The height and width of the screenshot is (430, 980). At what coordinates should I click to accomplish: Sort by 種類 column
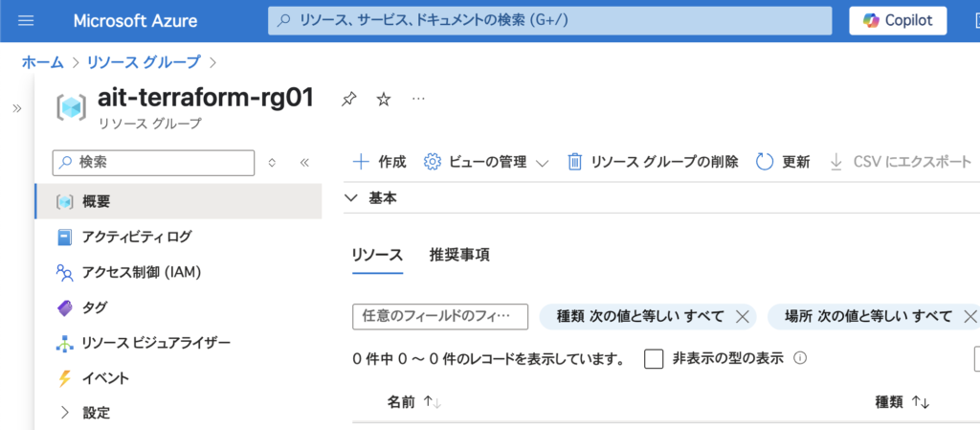902,403
